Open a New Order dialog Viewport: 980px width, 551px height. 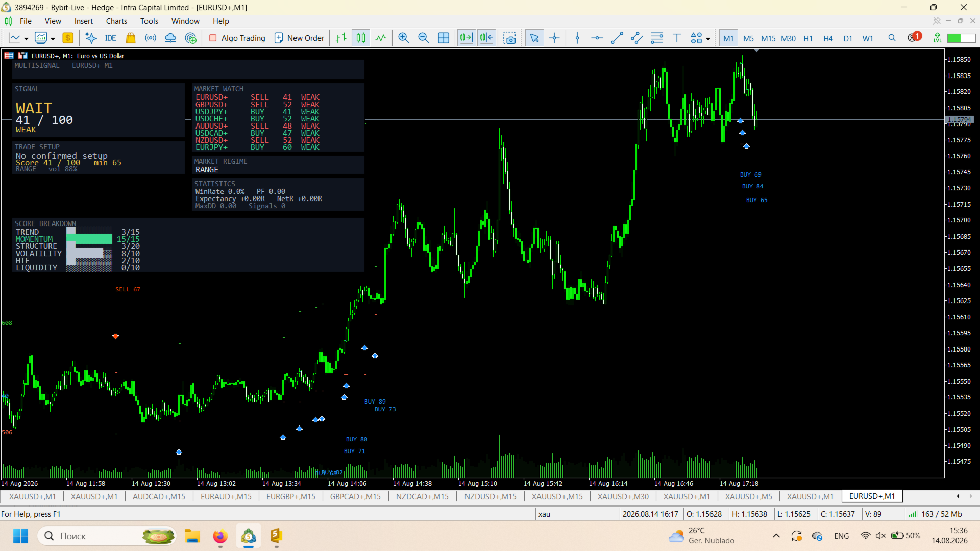click(300, 38)
